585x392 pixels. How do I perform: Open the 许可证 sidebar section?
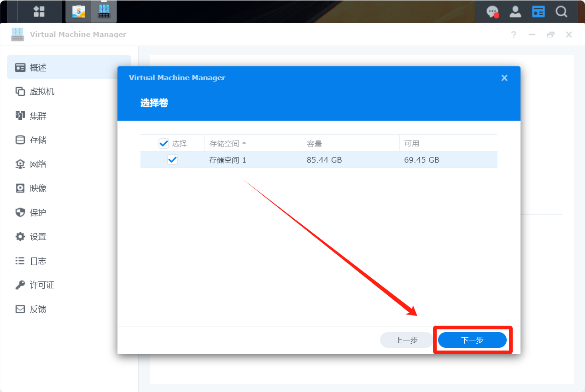pos(42,285)
